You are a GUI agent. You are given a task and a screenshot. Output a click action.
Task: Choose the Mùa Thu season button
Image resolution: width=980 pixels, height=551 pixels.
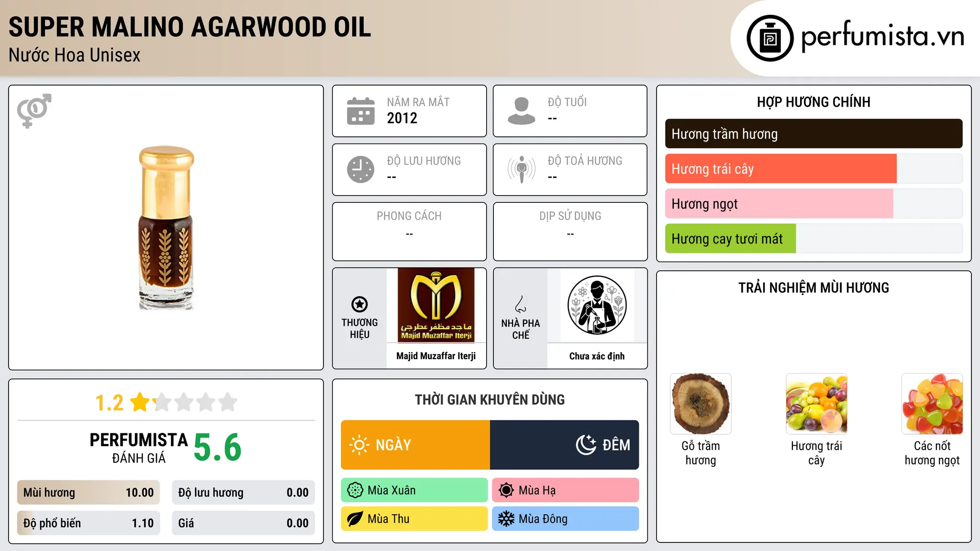click(x=414, y=519)
